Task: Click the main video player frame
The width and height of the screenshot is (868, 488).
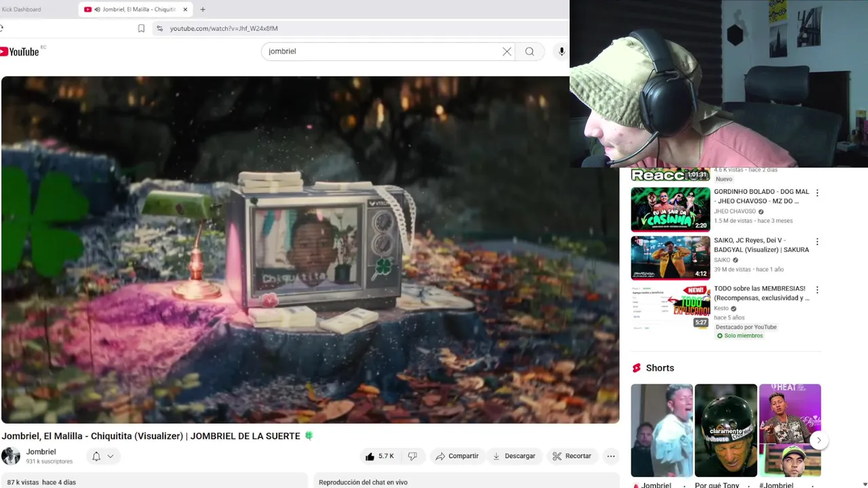Action: pos(310,249)
